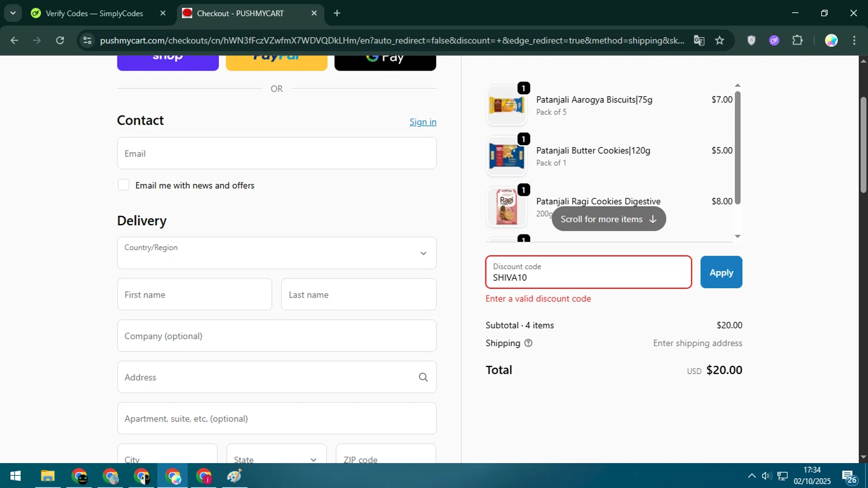Switch to Checkout - PUSHMYCART tab
The width and height of the screenshot is (868, 488).
coord(240,13)
